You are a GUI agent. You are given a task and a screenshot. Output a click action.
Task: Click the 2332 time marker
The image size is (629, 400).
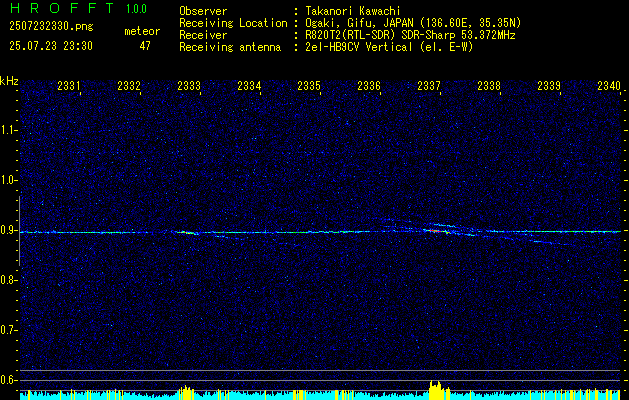[x=129, y=86]
